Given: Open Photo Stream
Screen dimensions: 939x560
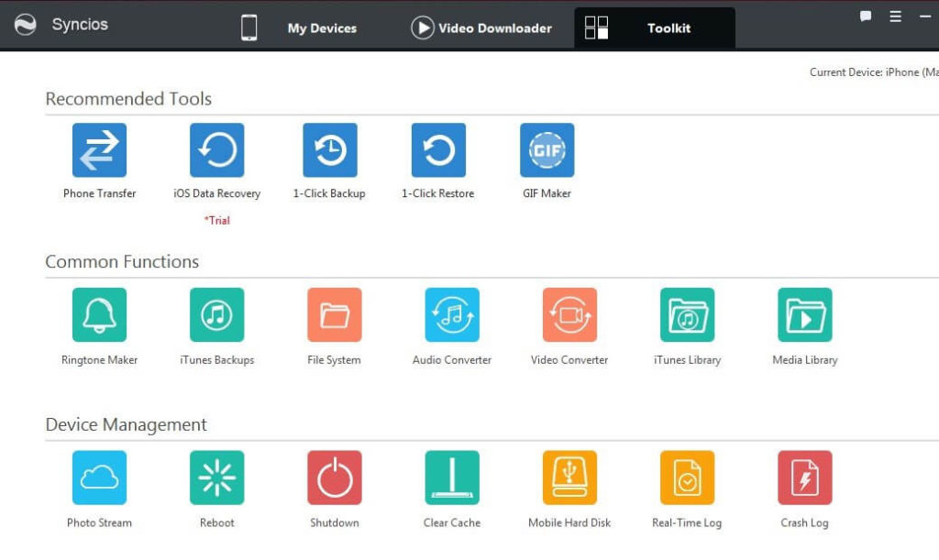Looking at the screenshot, I should (99, 477).
